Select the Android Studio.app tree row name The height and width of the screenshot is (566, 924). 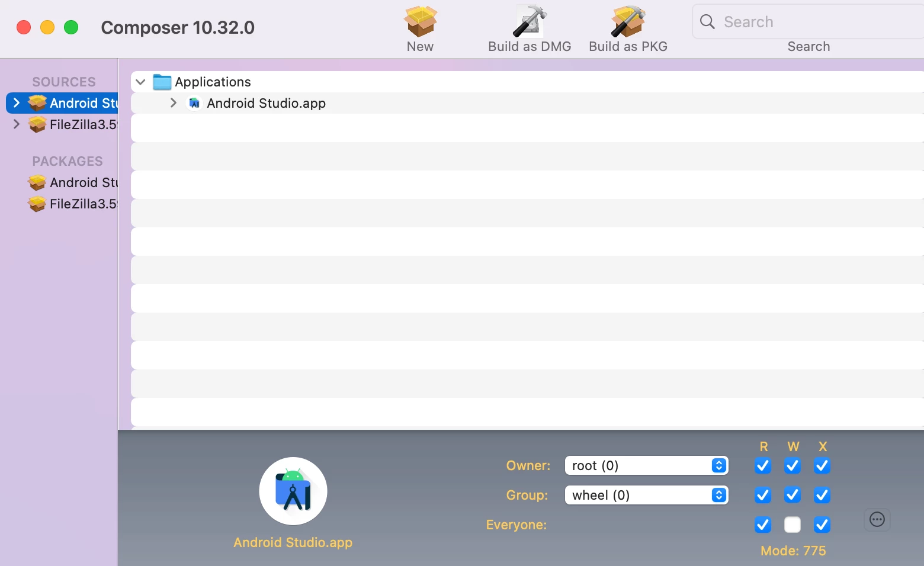[266, 103]
